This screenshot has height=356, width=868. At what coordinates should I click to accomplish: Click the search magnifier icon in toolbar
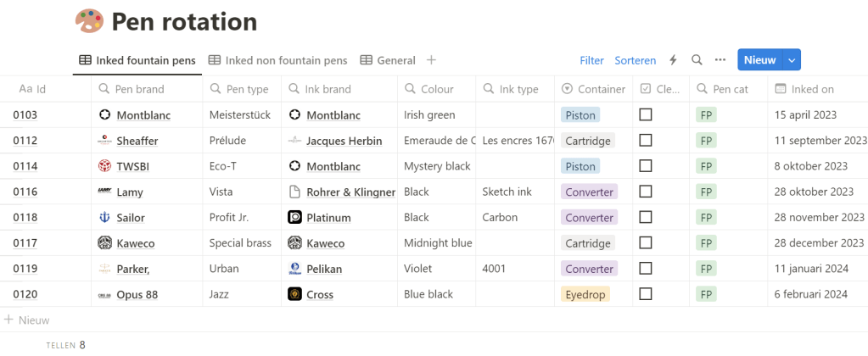697,60
